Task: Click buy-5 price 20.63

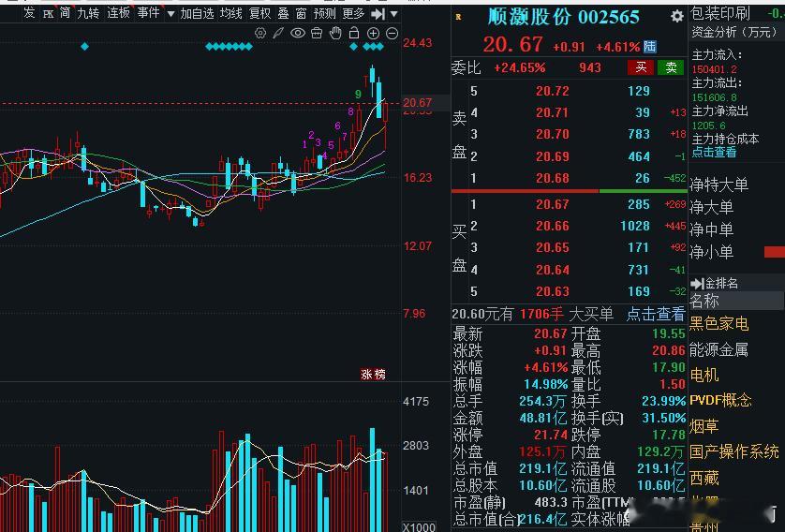Action: point(552,291)
